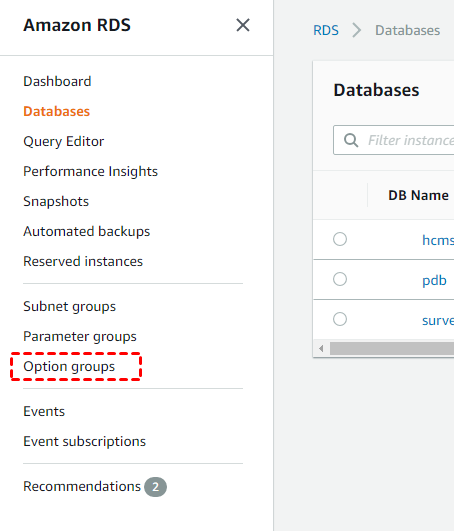Open the surve database link
The image size is (454, 531).
(x=438, y=320)
